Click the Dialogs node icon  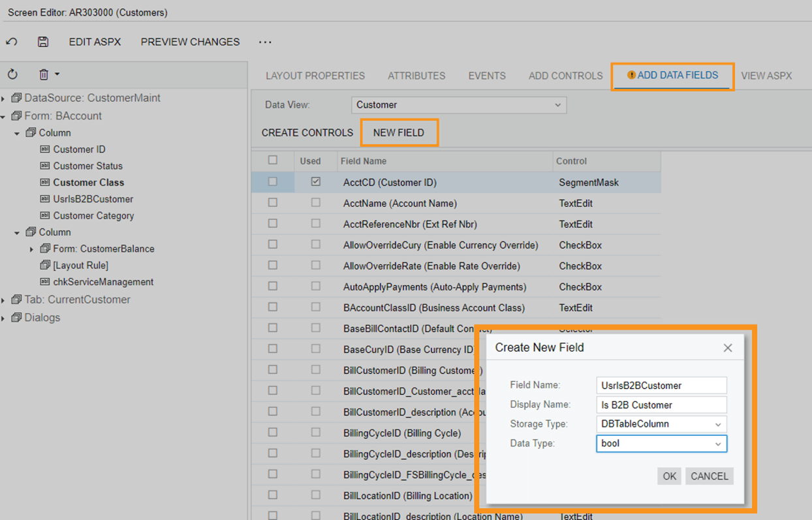click(x=17, y=317)
